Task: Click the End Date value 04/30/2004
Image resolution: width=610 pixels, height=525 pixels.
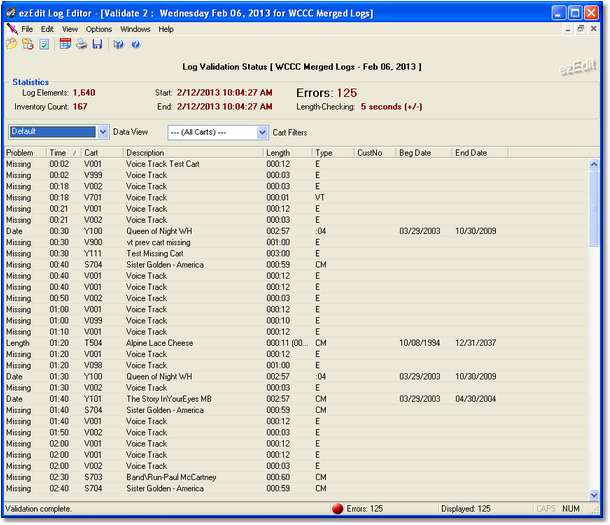Action: (x=475, y=399)
